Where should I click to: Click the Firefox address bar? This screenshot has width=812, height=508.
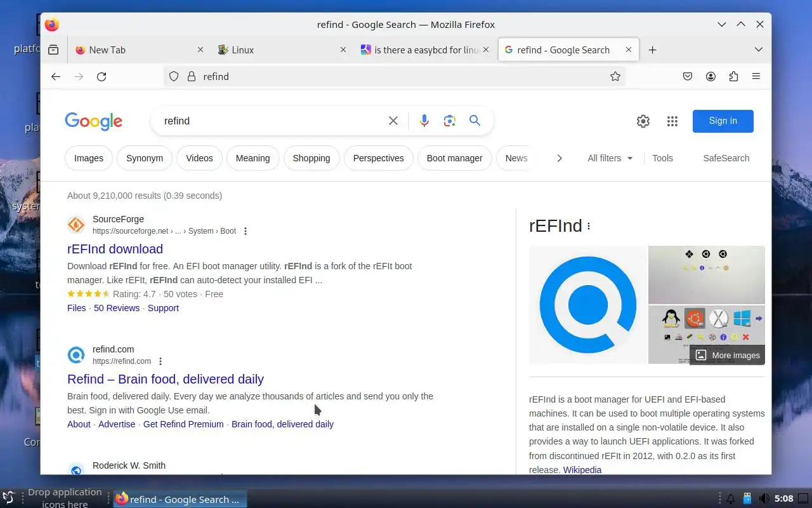pos(395,76)
